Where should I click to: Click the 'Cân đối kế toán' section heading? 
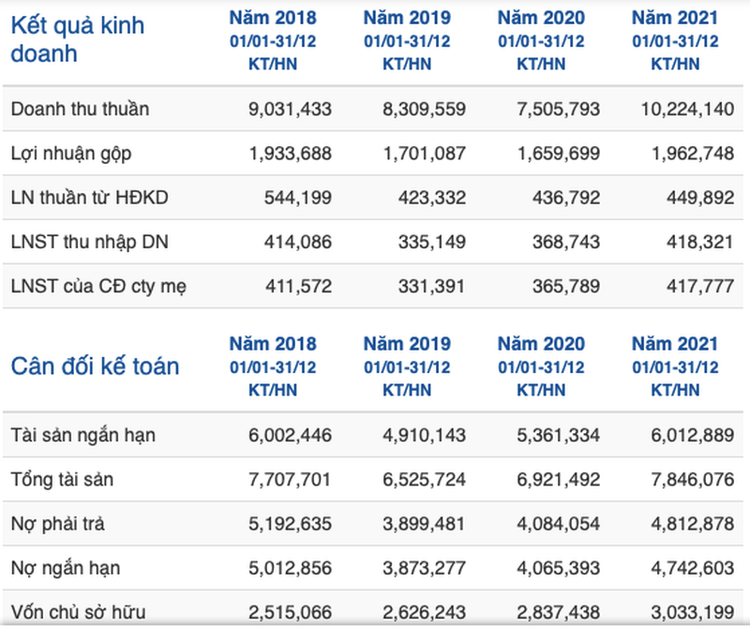(95, 366)
